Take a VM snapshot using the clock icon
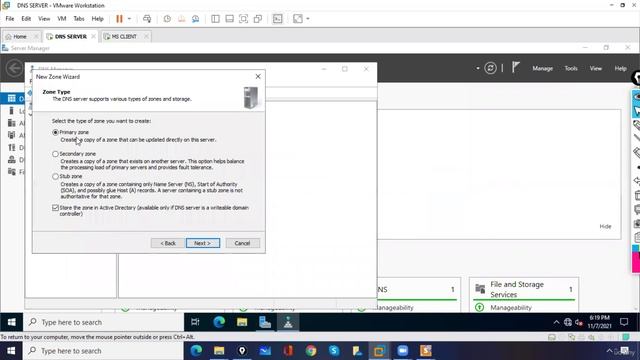Screen dimensions: 640x360 (x=167, y=19)
